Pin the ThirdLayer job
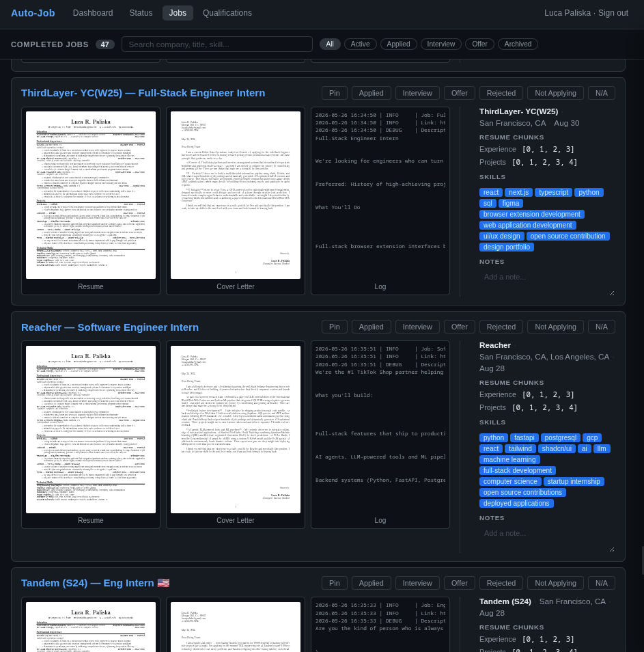 pyautogui.click(x=335, y=93)
